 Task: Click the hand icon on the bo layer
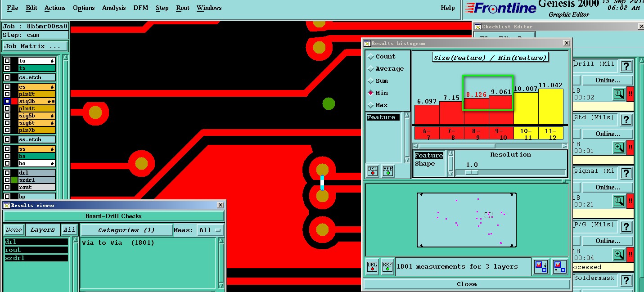(52, 164)
